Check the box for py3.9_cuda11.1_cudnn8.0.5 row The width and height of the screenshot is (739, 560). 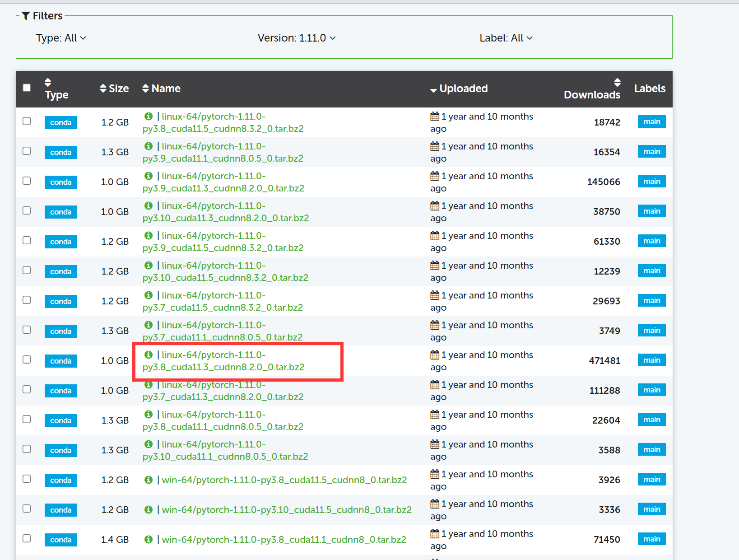point(27,151)
